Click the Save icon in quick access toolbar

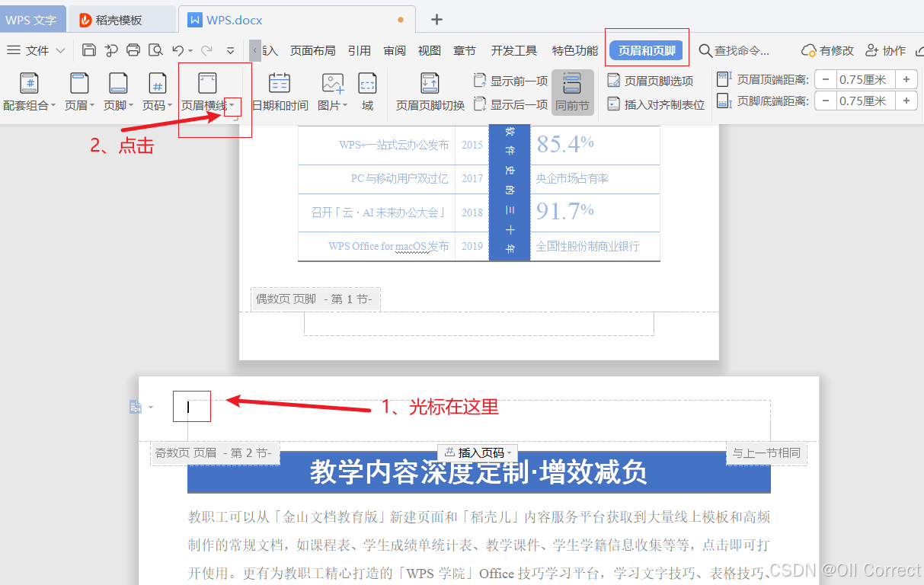89,50
